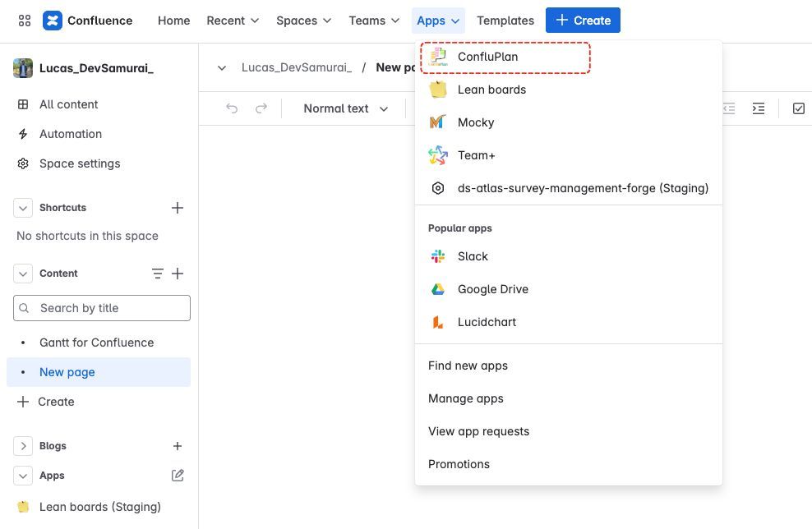Add a shortcut with the plus icon
Screen dimensions: 812x529
(x=177, y=208)
